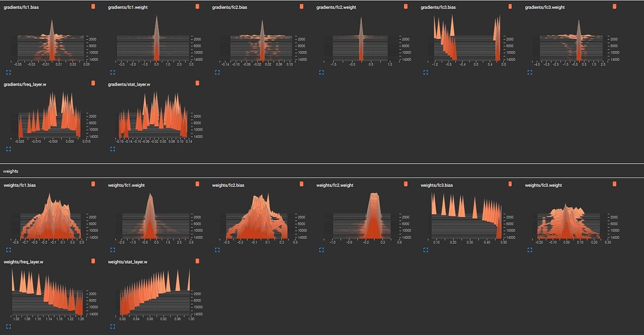644x335 pixels.
Task: Expand the gradients/freq_layer.w histogram
Action: [9, 149]
